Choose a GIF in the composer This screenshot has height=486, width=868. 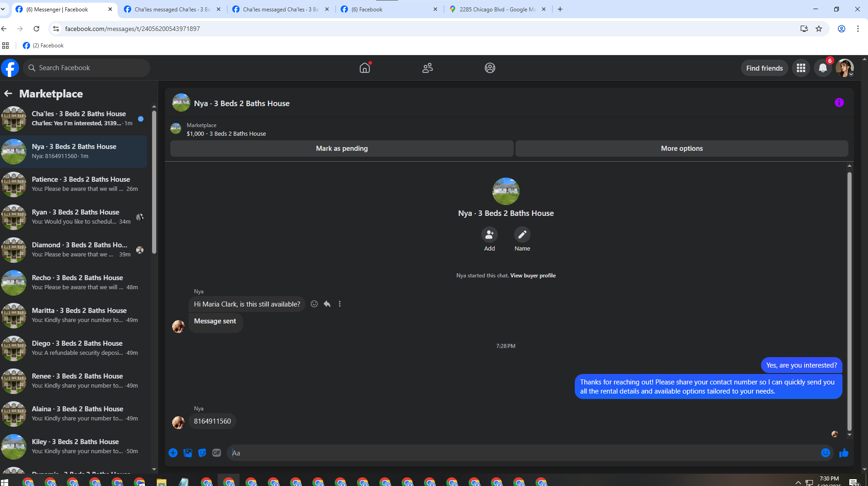[x=217, y=453]
